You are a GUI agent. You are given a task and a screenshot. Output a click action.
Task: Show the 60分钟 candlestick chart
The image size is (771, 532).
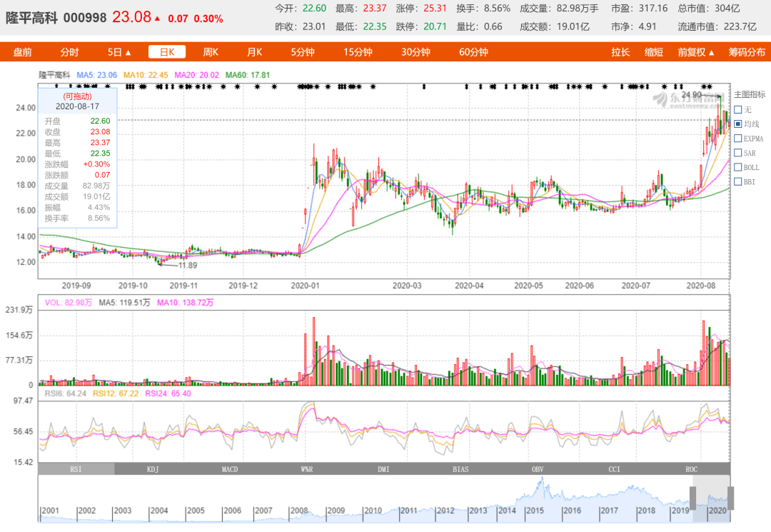pyautogui.click(x=473, y=52)
